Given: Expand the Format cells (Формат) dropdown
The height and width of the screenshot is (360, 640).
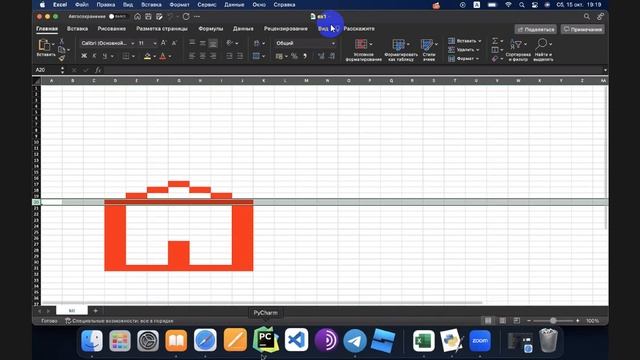Looking at the screenshot, I should coord(477,59).
